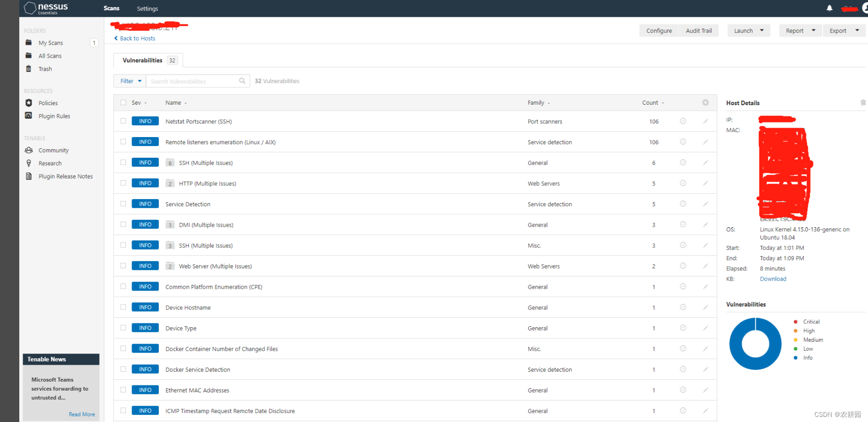This screenshot has height=422, width=868.
Task: Click circle icon on Docker Service Detection row
Action: [683, 369]
